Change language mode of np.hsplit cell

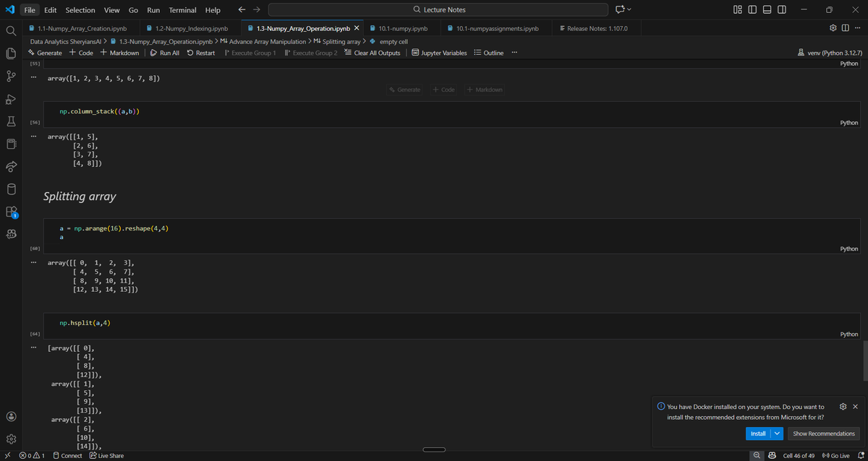[x=849, y=335]
